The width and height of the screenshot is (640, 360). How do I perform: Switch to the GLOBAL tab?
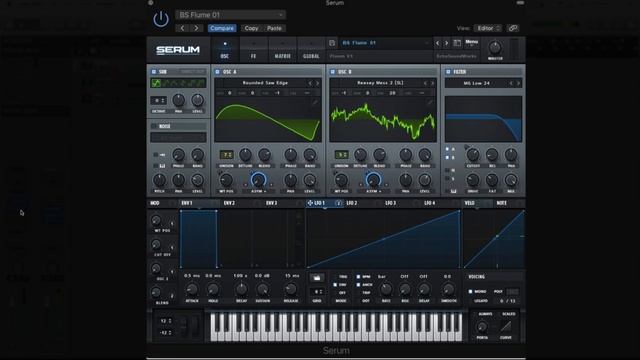click(311, 51)
